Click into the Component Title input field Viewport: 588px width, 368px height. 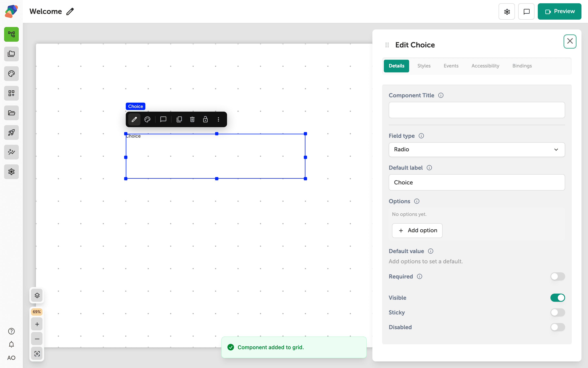coord(477,110)
